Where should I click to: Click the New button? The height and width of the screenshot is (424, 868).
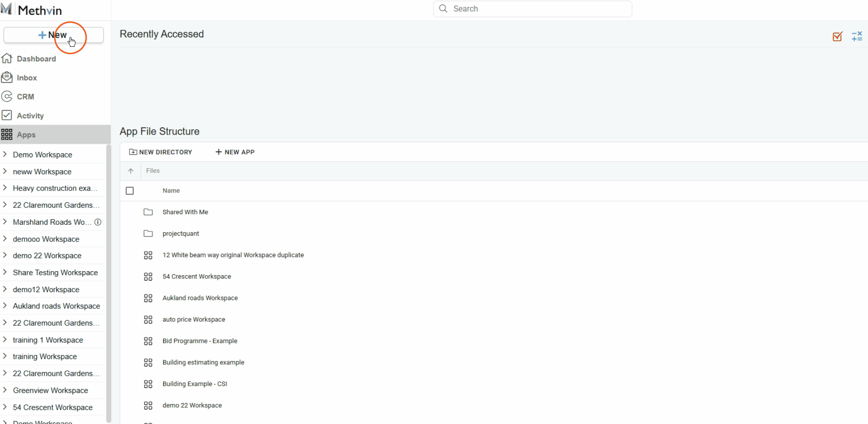pos(53,35)
